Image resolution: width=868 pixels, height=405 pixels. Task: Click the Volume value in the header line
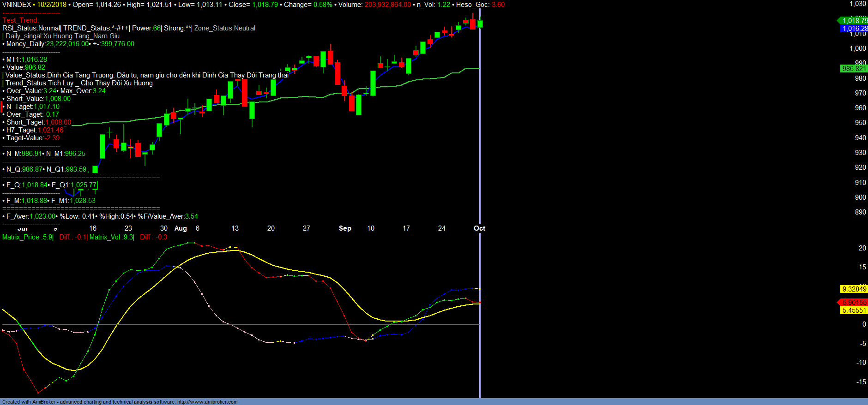point(387,5)
